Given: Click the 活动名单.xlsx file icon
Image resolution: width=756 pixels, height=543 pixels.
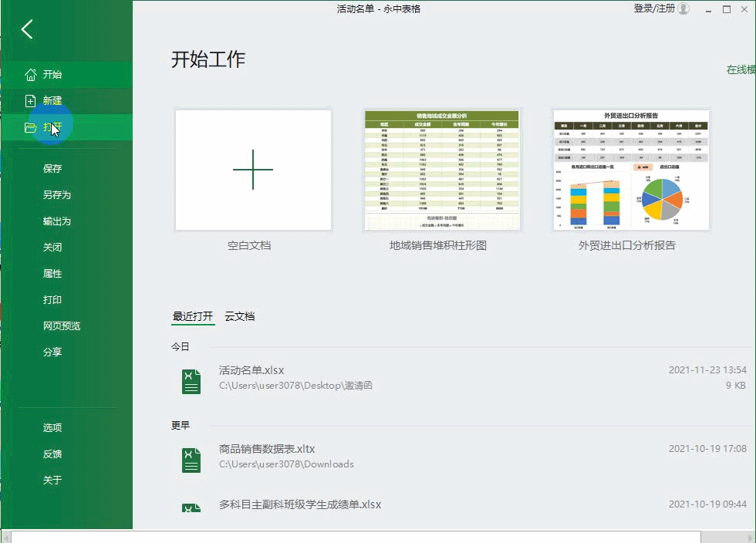Looking at the screenshot, I should point(191,381).
